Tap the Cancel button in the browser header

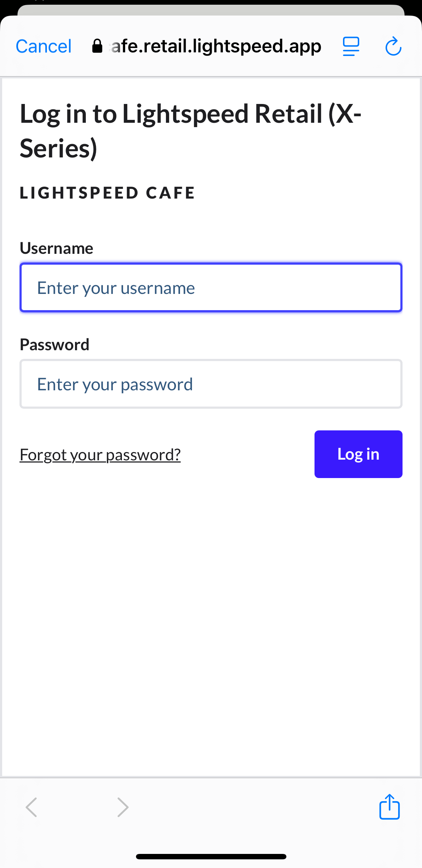click(44, 47)
